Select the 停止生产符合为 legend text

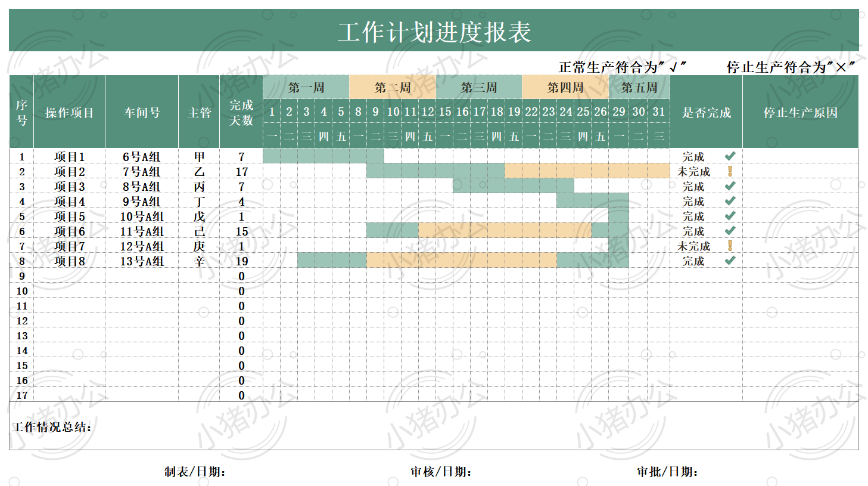[791, 67]
